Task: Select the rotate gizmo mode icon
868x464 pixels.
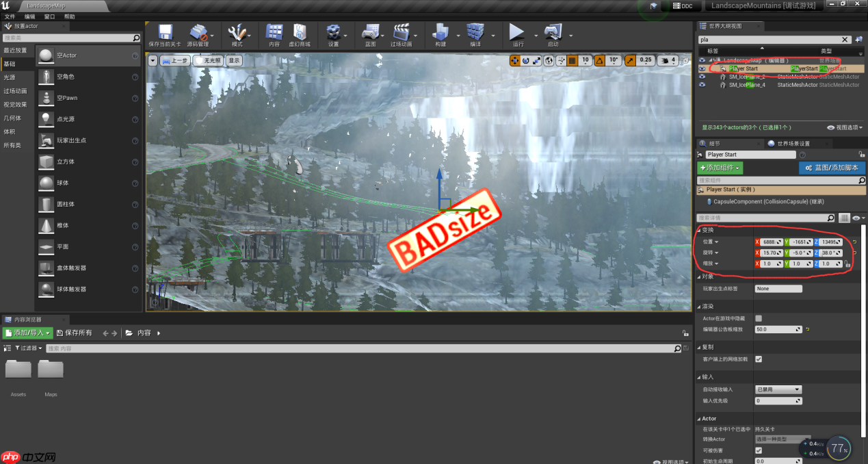Action: 525,60
